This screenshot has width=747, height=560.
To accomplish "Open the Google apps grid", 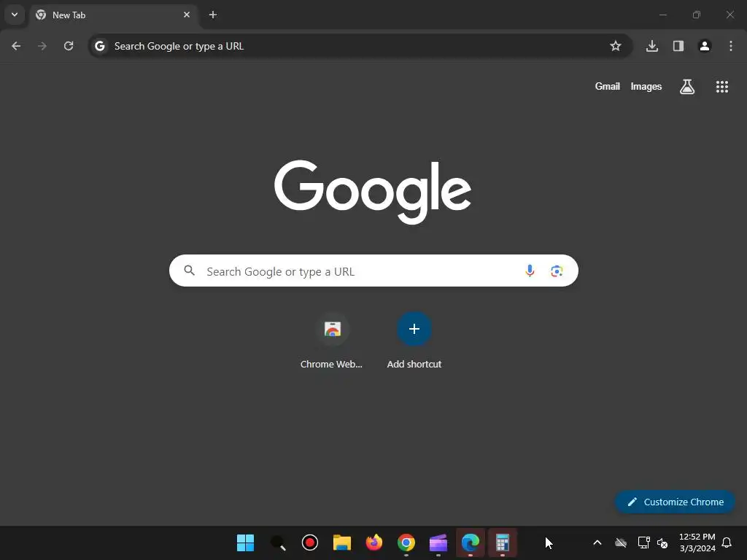I will click(722, 87).
